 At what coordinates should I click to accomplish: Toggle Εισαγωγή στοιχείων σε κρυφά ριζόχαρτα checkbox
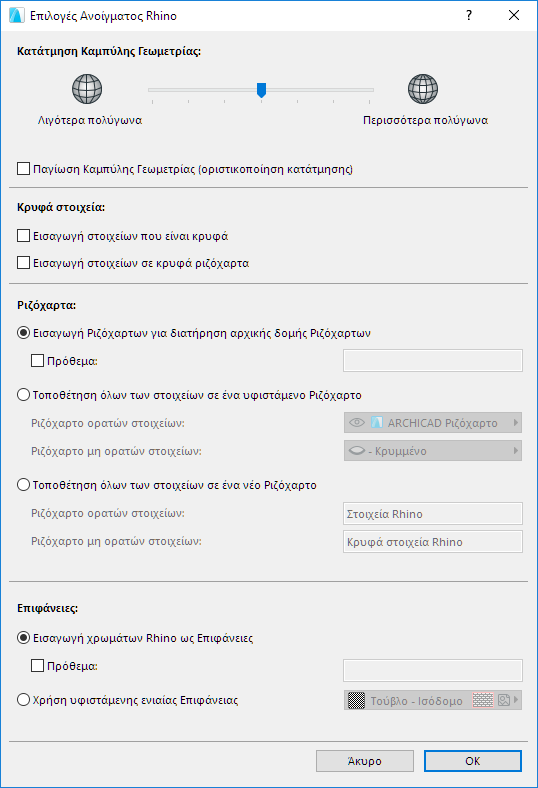tap(24, 262)
